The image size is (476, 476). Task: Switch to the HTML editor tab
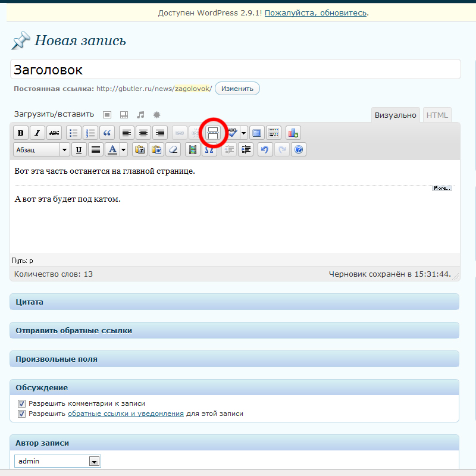(x=437, y=115)
